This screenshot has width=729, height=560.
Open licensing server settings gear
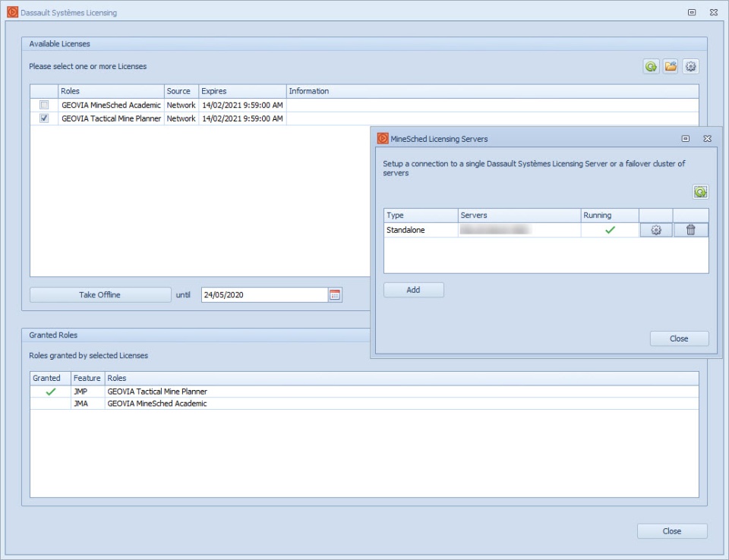[690, 67]
